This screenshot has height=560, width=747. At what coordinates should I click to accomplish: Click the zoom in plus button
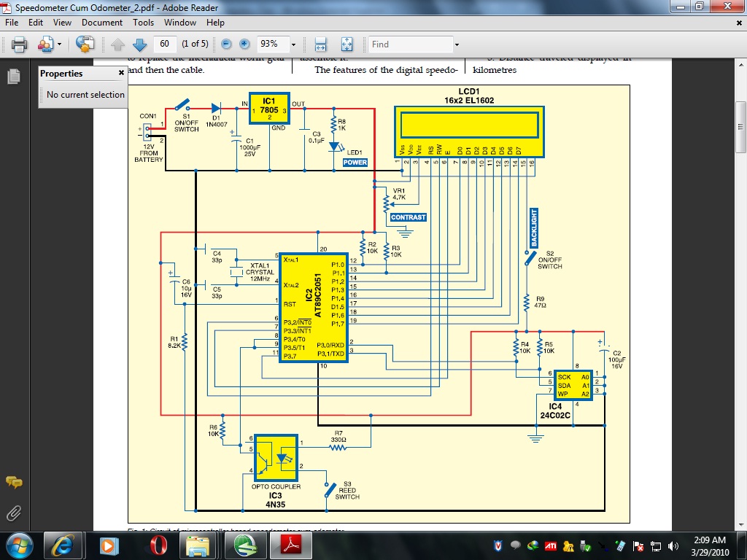pyautogui.click(x=244, y=44)
